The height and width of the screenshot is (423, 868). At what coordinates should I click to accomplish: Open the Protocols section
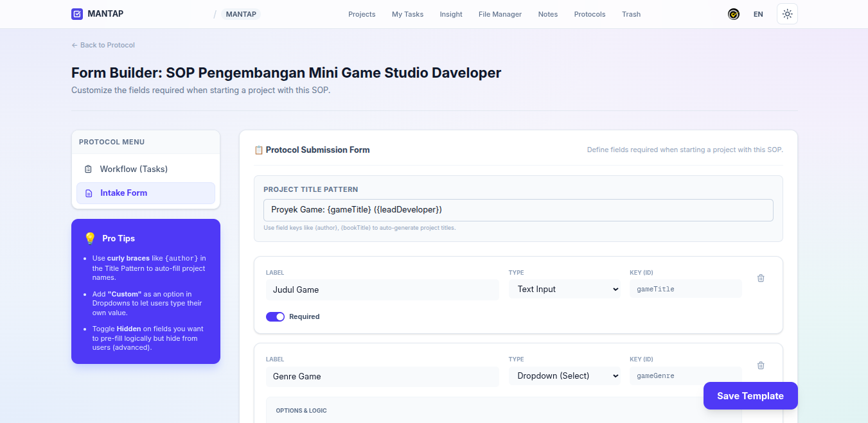click(x=590, y=14)
